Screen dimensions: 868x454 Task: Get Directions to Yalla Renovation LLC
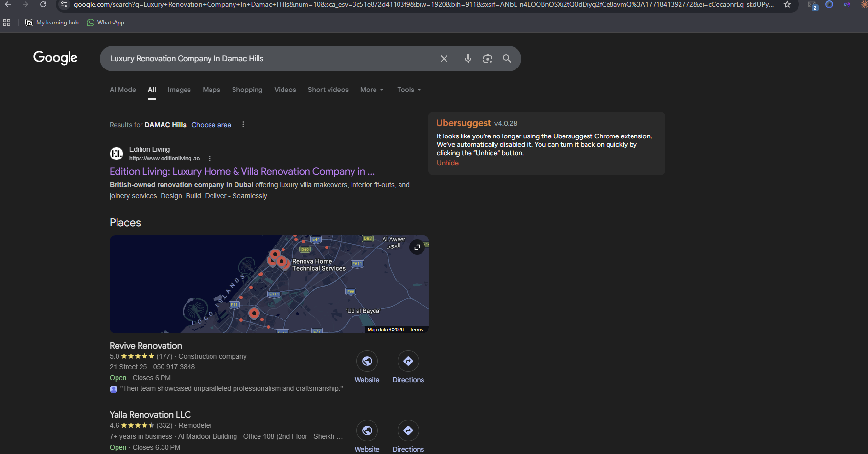pyautogui.click(x=408, y=431)
